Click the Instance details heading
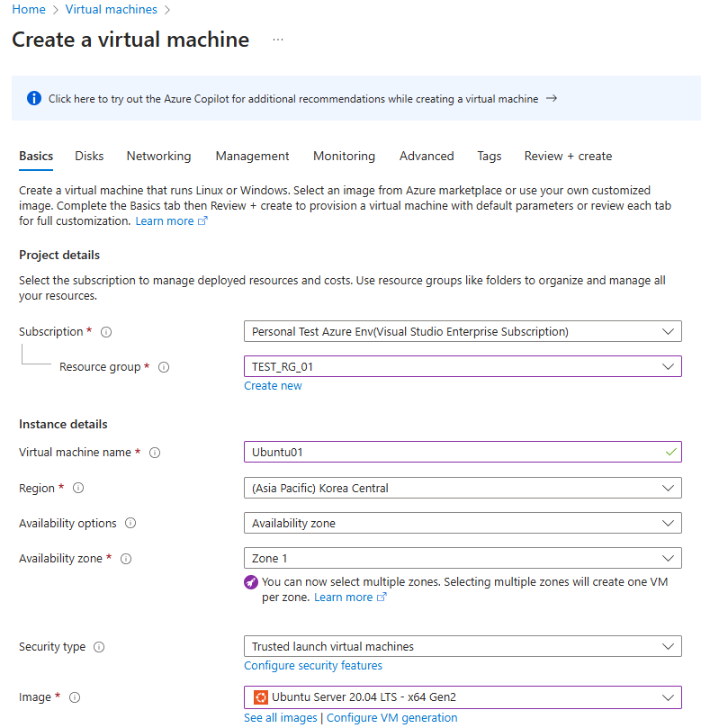Screen dimensions: 701x728 click(63, 425)
